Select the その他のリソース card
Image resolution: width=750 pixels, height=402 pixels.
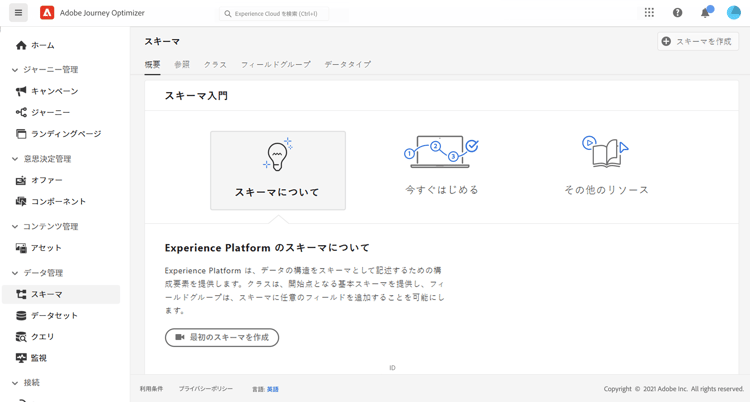(606, 166)
